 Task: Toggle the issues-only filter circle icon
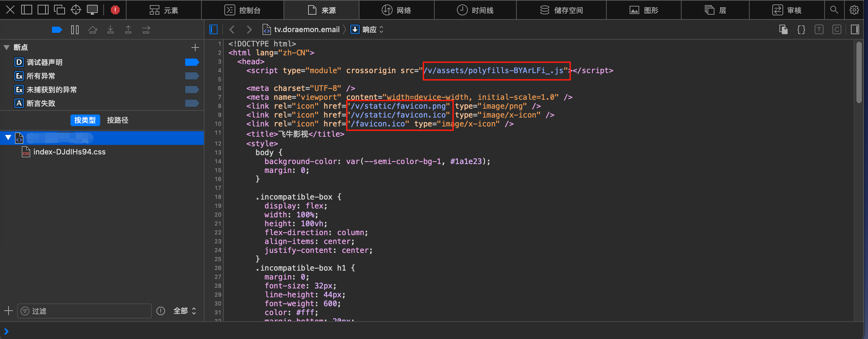click(161, 311)
